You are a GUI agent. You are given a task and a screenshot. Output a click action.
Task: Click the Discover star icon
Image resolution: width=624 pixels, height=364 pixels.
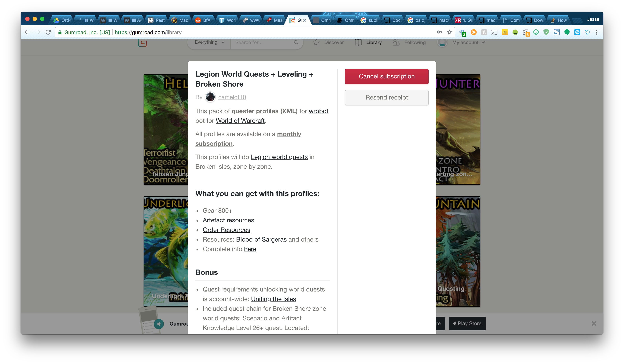point(316,42)
